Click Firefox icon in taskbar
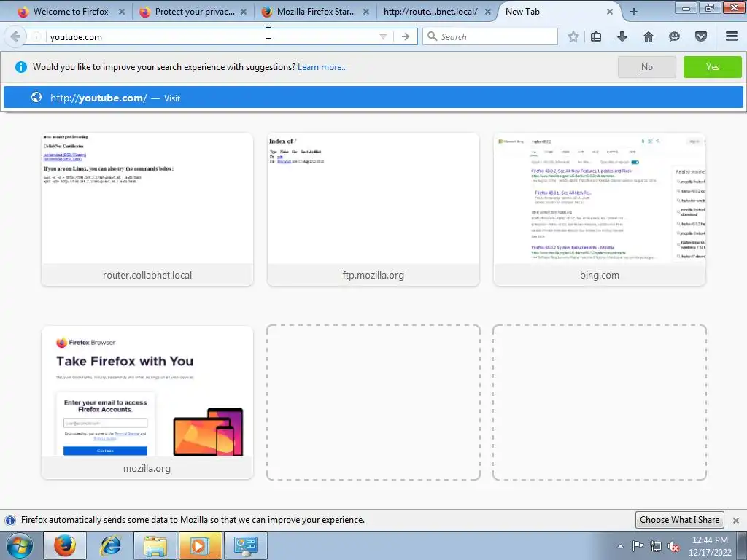Viewport: 747px width, 560px height. pyautogui.click(x=65, y=545)
